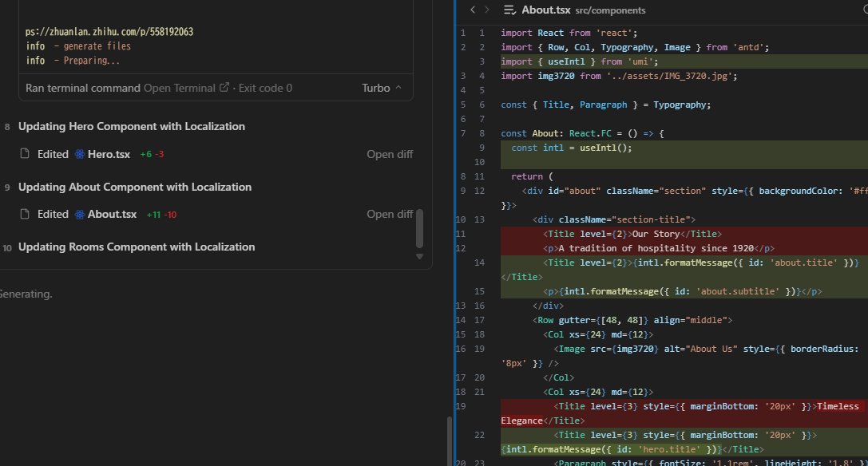Click the added about.title formatMessage line
This screenshot has height=466, width=868.
(684, 270)
